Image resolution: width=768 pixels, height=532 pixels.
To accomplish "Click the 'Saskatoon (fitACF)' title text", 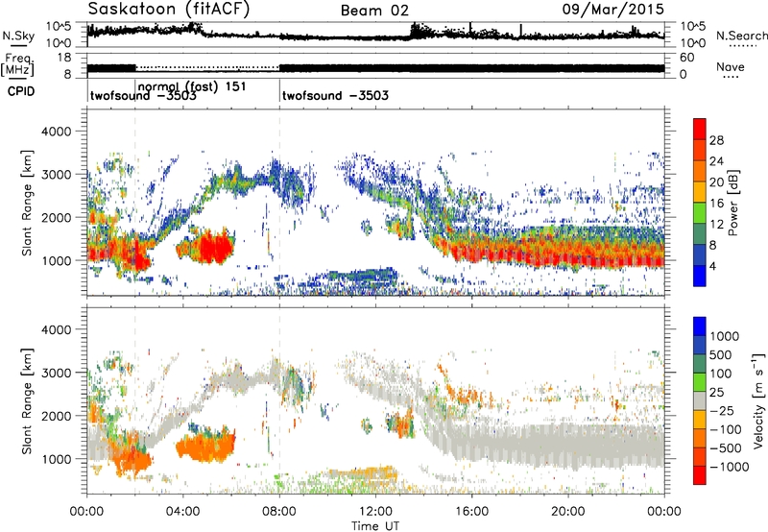I will (x=169, y=10).
